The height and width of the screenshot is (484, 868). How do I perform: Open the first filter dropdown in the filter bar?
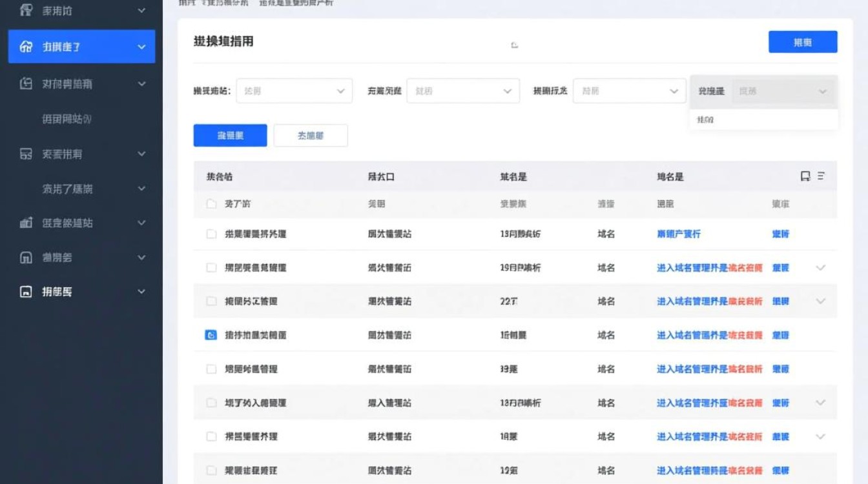294,90
